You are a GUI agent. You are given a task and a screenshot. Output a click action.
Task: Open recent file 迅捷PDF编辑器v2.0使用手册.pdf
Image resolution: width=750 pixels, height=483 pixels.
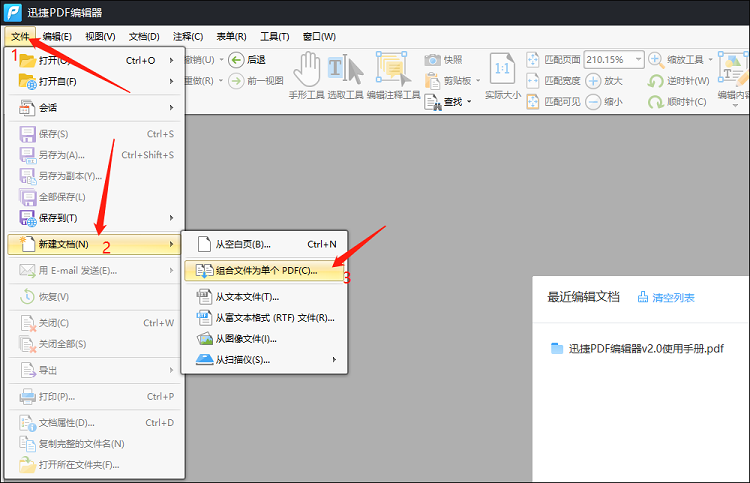pos(646,349)
